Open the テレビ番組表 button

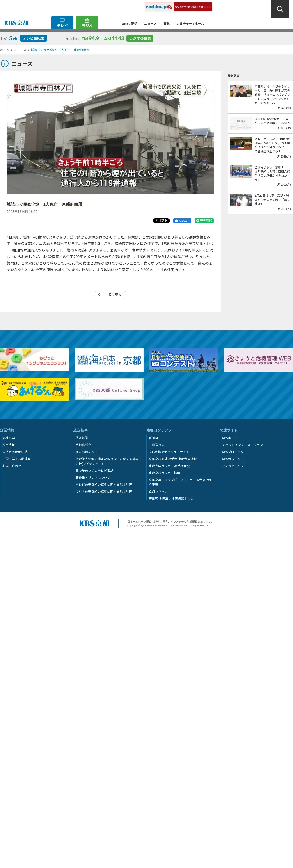[33, 38]
